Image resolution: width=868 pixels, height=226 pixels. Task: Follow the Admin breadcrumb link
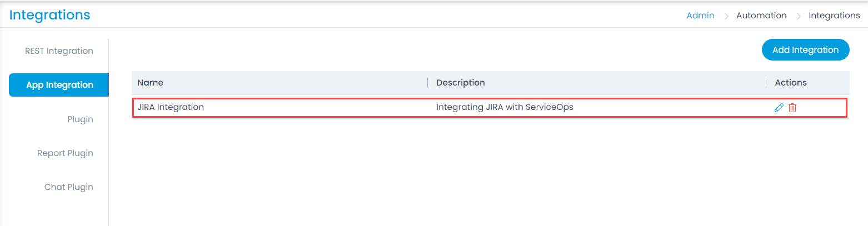point(701,16)
